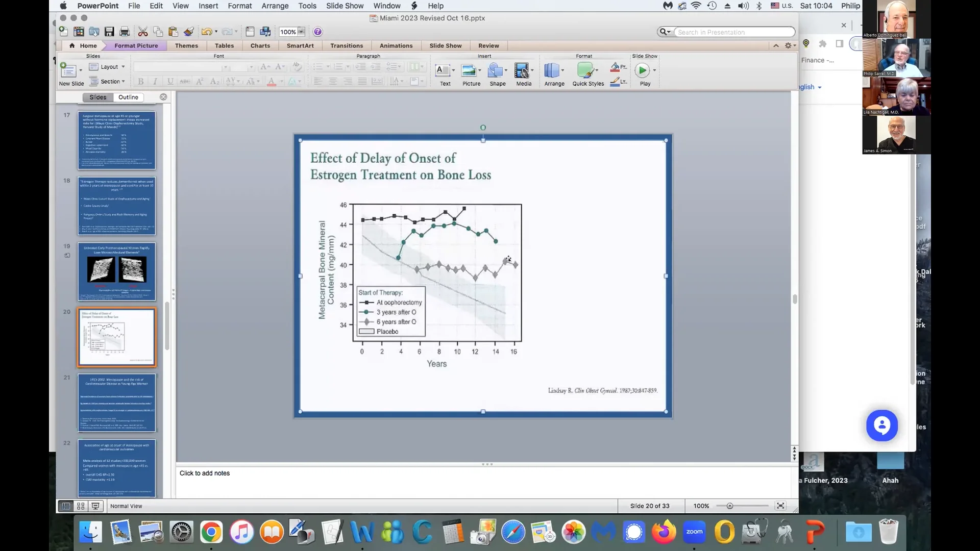Expand the Section dropdown
The image size is (980, 551).
click(107, 82)
